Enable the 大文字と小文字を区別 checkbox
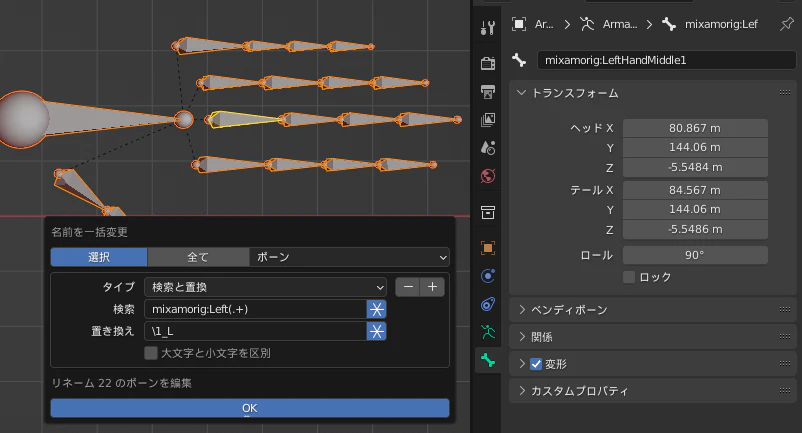This screenshot has width=802, height=433. point(151,353)
